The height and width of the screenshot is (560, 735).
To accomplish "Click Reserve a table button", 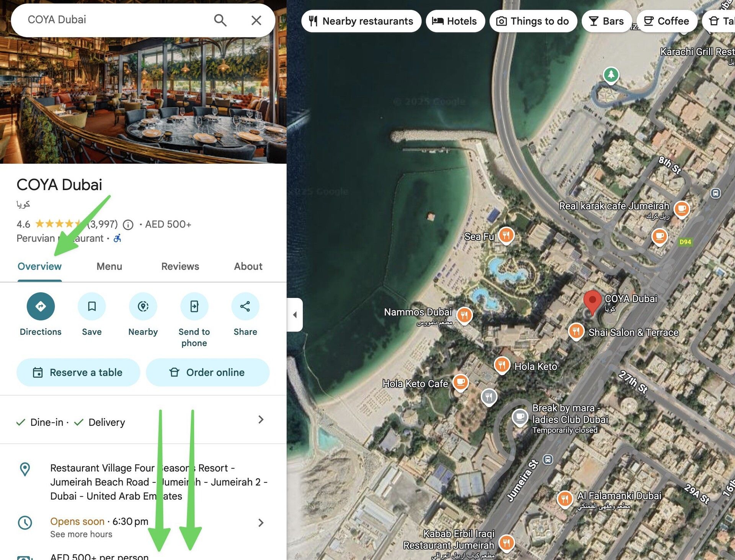I will 78,372.
